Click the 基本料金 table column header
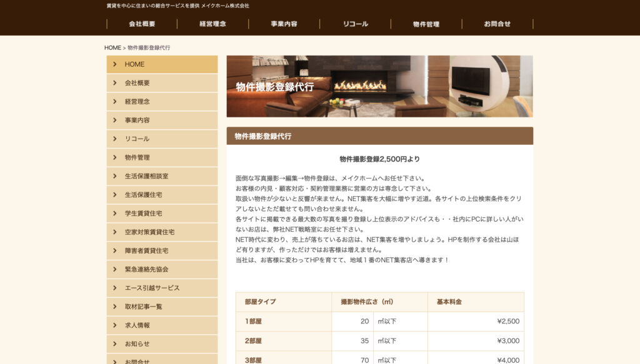Screen dimensions: 640x364 point(449,302)
